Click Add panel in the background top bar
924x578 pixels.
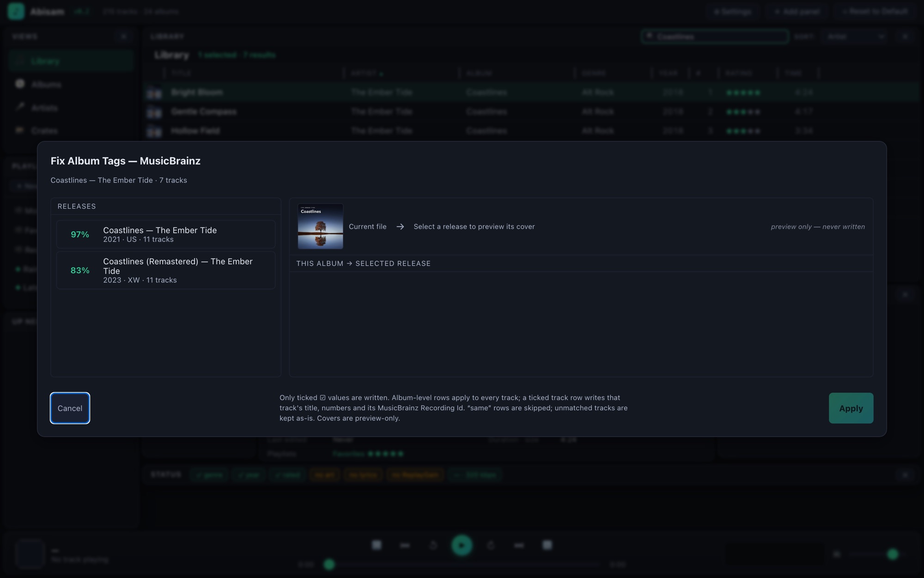[x=797, y=12]
